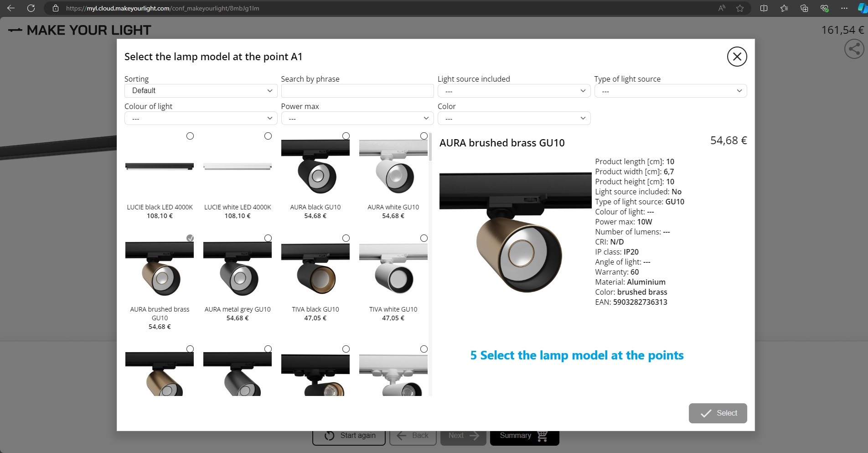Click the Search by phrase input field

[357, 91]
